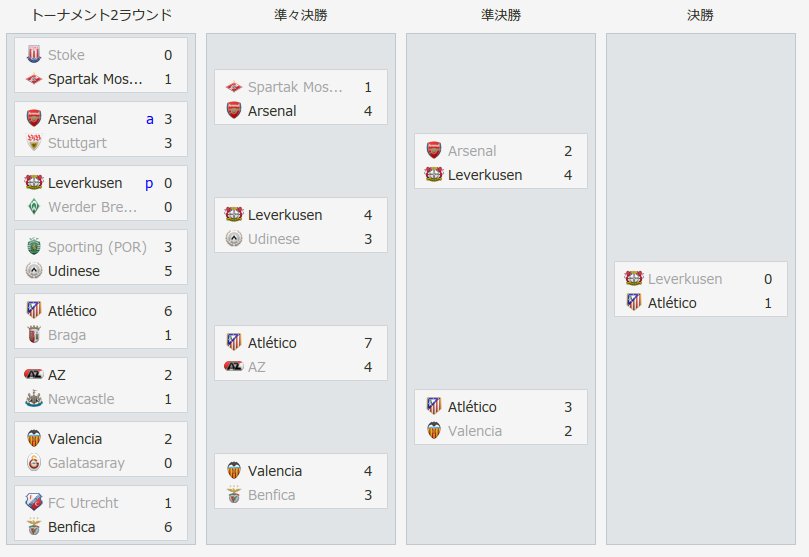Open Spartak Mos... link in quarter-final
Screen dimensions: 809x557
pos(295,87)
